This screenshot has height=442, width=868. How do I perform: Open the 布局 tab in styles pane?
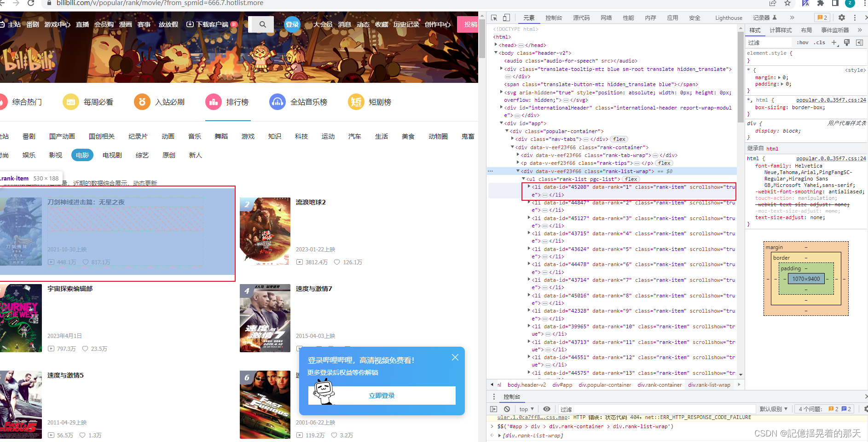(x=806, y=30)
